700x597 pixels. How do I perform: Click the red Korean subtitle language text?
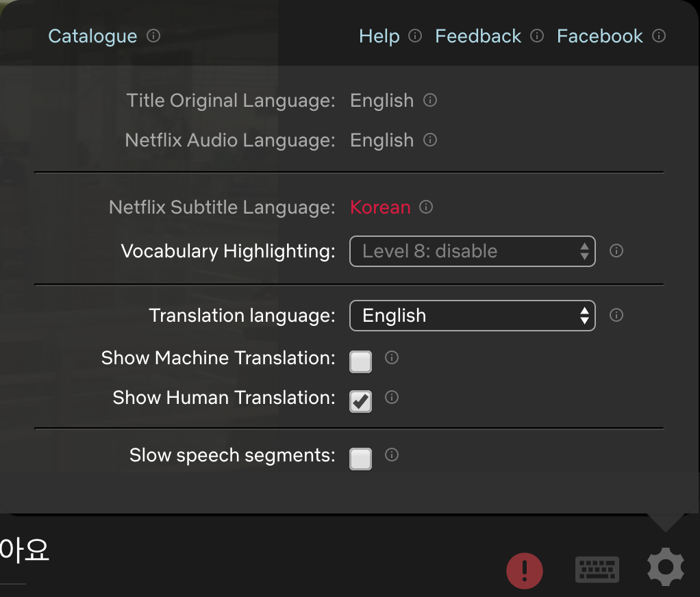point(380,207)
